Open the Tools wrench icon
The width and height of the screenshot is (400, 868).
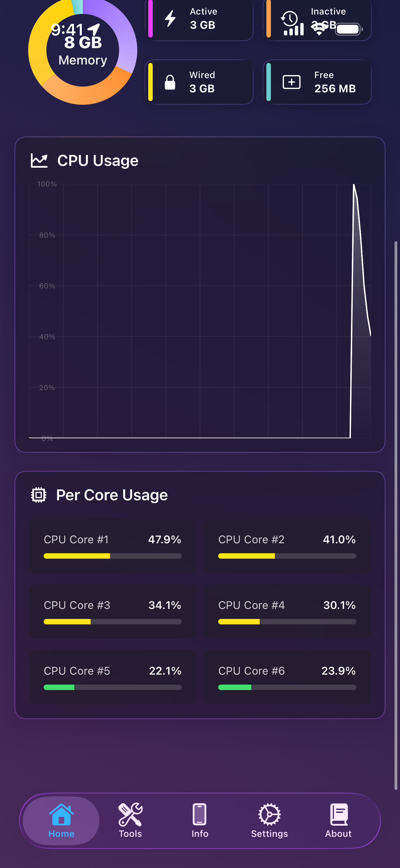coord(130,814)
